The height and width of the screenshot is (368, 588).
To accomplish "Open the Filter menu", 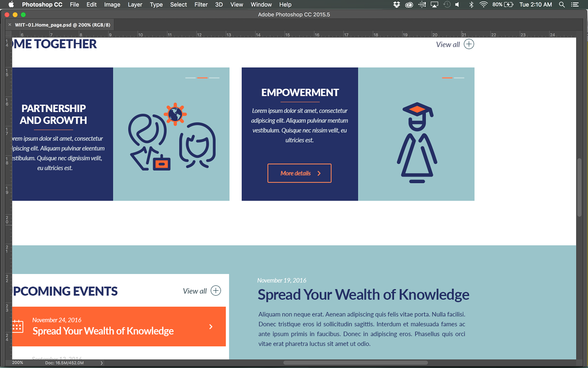I will click(x=201, y=5).
